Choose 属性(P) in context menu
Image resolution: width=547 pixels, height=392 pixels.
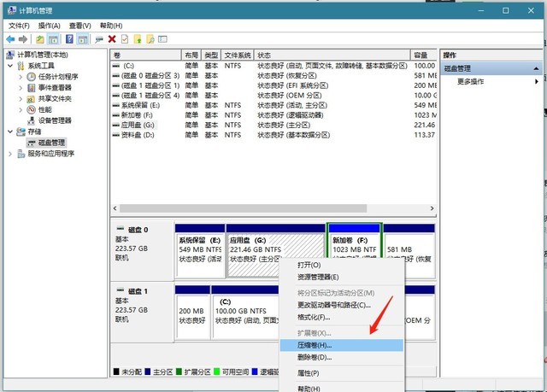342,373
